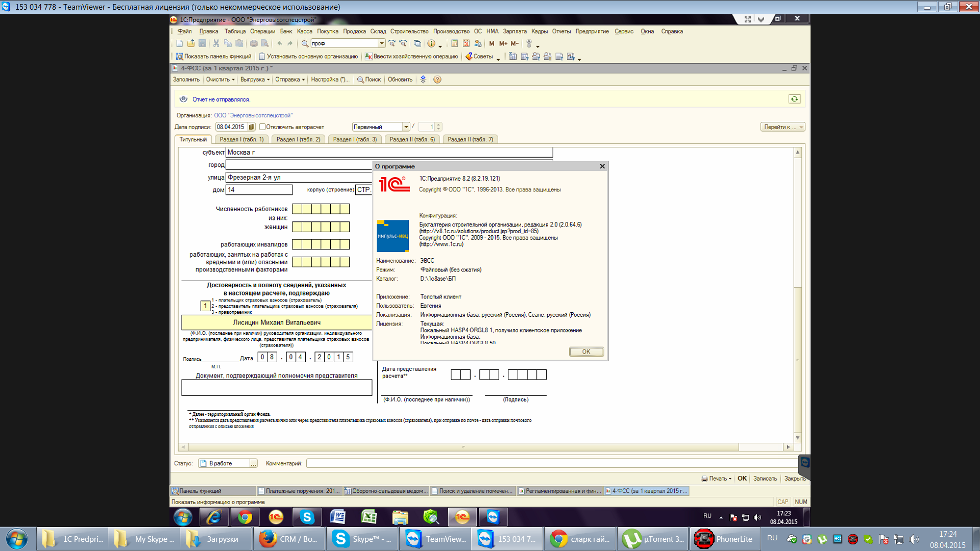This screenshot has height=551, width=980.
Task: Click the new document icon
Action: pyautogui.click(x=179, y=44)
